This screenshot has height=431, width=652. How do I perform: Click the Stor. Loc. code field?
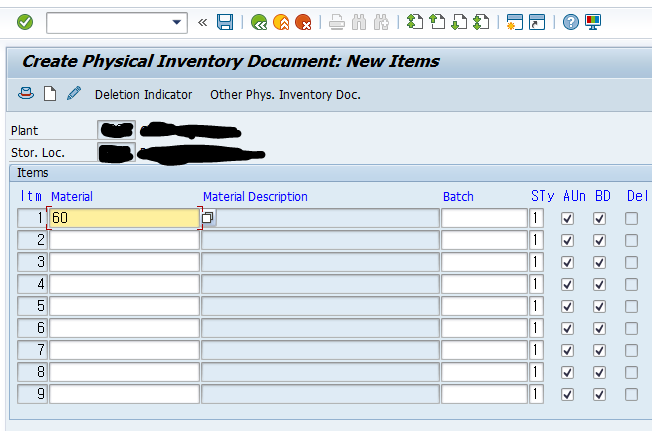tap(116, 152)
